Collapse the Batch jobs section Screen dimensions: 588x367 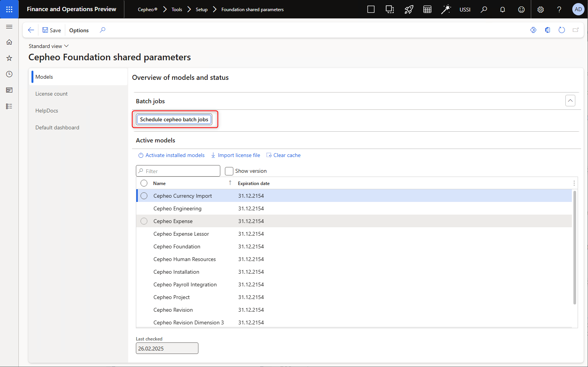point(570,101)
